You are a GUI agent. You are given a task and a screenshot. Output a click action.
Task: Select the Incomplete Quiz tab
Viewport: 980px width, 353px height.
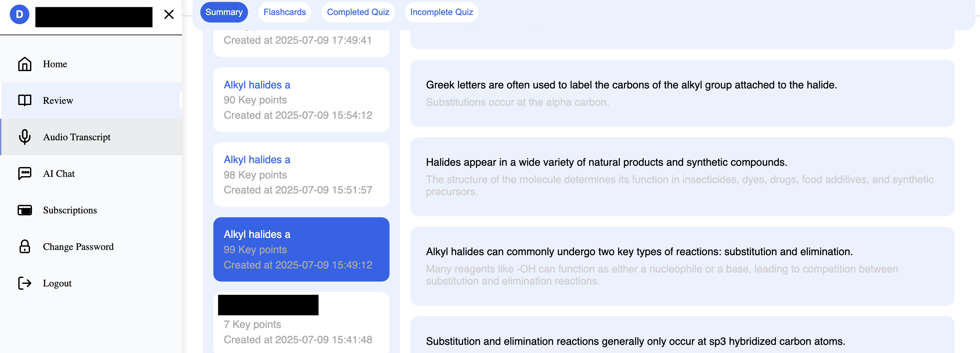441,12
